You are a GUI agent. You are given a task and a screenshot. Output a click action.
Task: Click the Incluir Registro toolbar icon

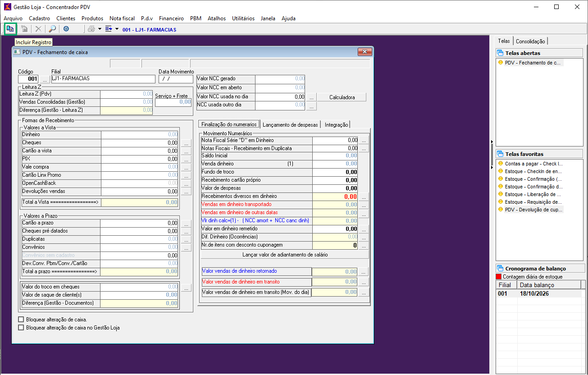(x=10, y=29)
